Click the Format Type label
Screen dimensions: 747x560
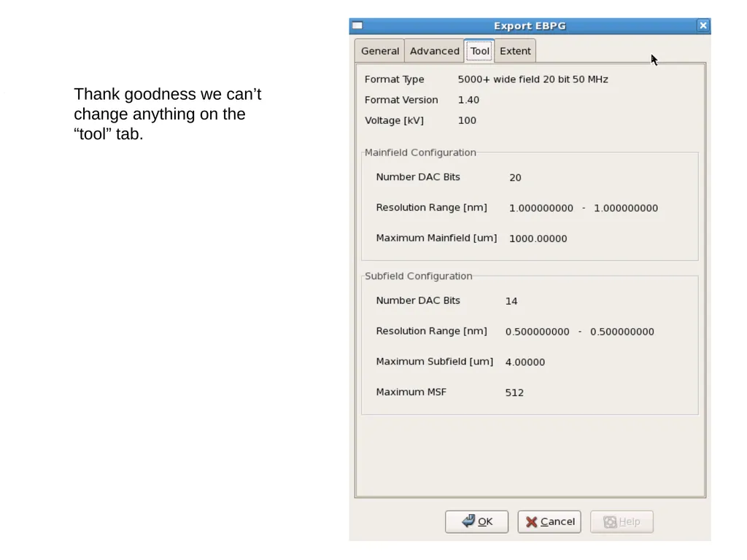[x=394, y=79]
